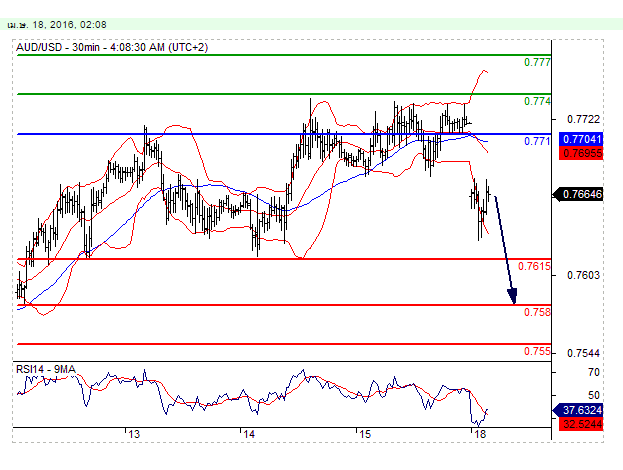Click the date axis label 14

pos(249,434)
